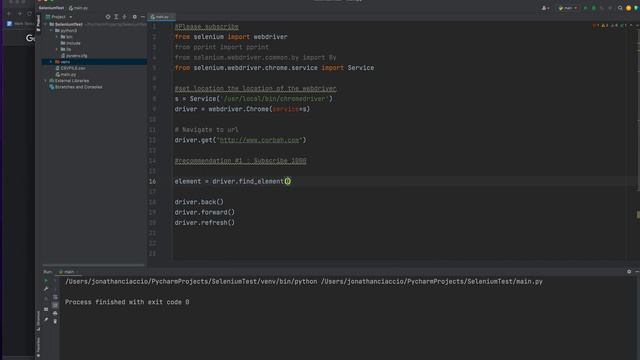Click the corbah.com URL link in the code
Screen dimensions: 640x360
[260, 140]
